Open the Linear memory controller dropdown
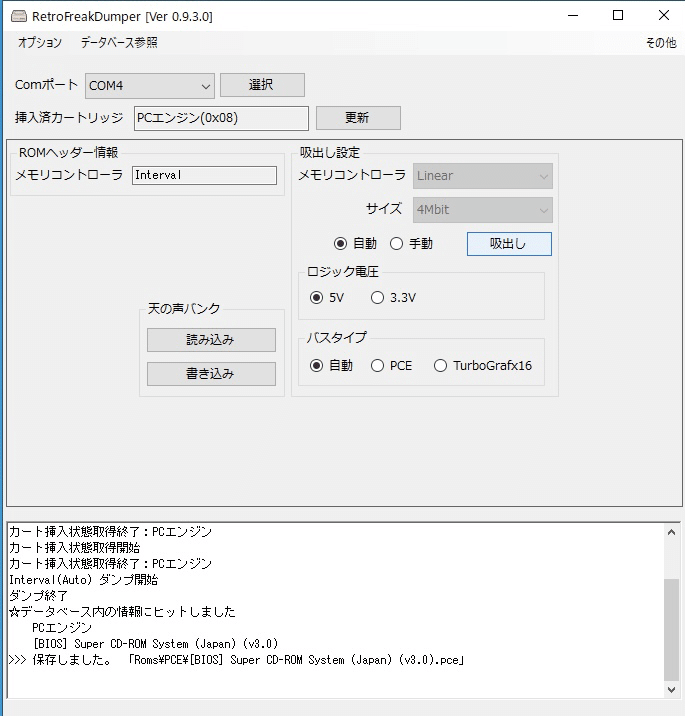The width and height of the screenshot is (685, 716). 483,176
